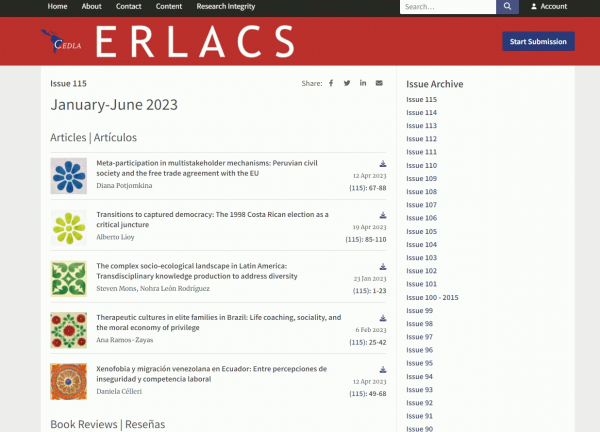Share issue on LinkedIn
Viewport: 600px width, 432px height.
[363, 83]
